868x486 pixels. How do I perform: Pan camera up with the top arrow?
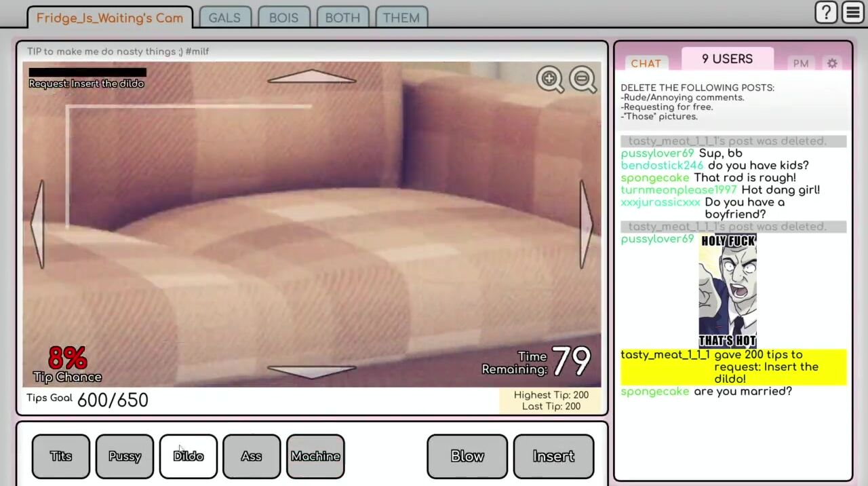(x=312, y=77)
